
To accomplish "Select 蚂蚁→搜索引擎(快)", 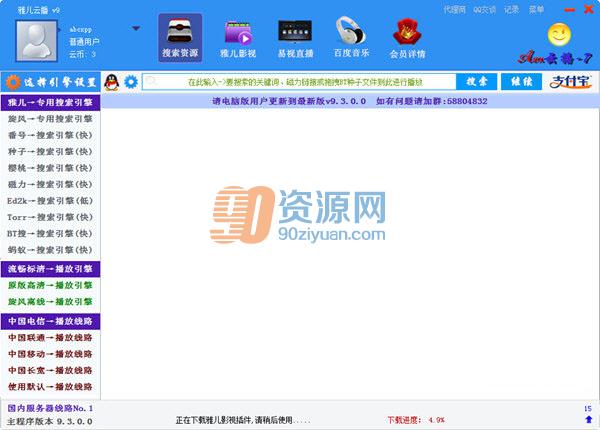I will point(51,250).
